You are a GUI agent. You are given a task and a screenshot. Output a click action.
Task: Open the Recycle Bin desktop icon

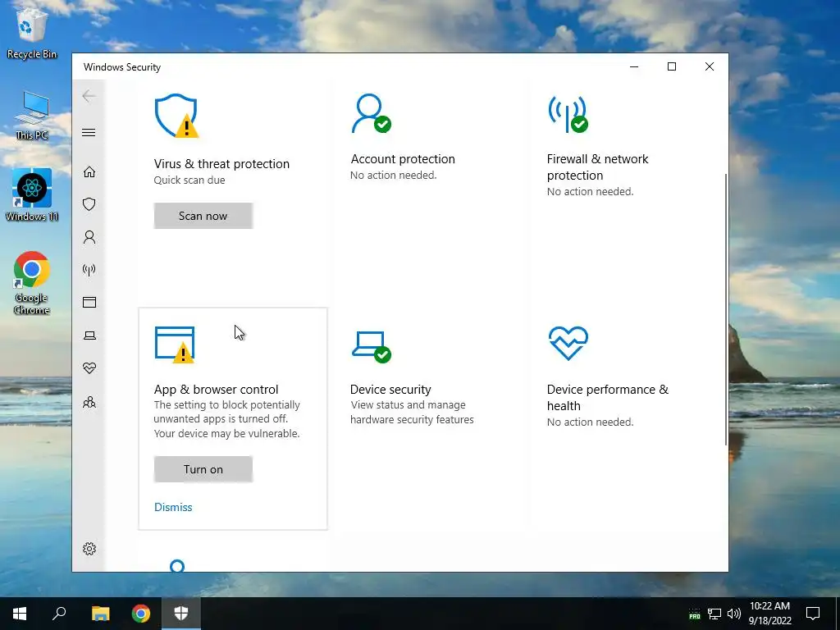click(32, 34)
